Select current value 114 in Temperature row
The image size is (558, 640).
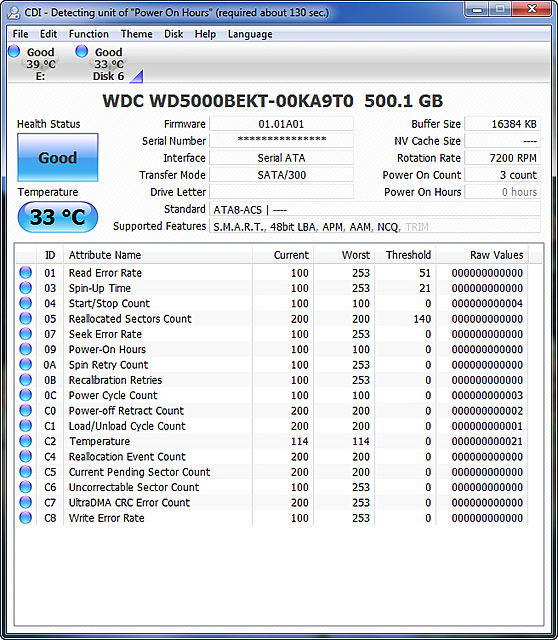coord(299,441)
